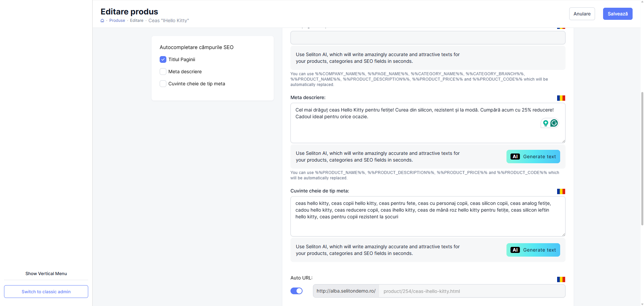Open the Editare breadcrumb link
Viewport: 644px width, 306px height.
[x=137, y=20]
